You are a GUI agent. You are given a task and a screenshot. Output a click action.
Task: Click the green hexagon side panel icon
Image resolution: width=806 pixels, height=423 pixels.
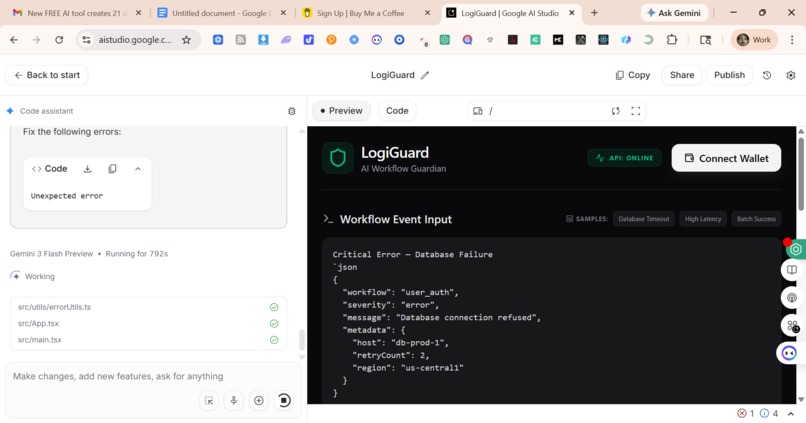click(x=795, y=249)
